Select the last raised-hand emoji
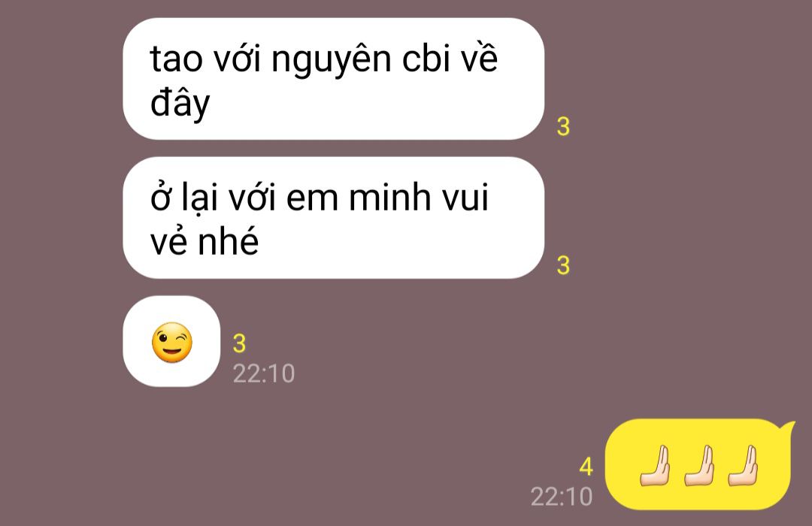The height and width of the screenshot is (526, 812). [743, 465]
